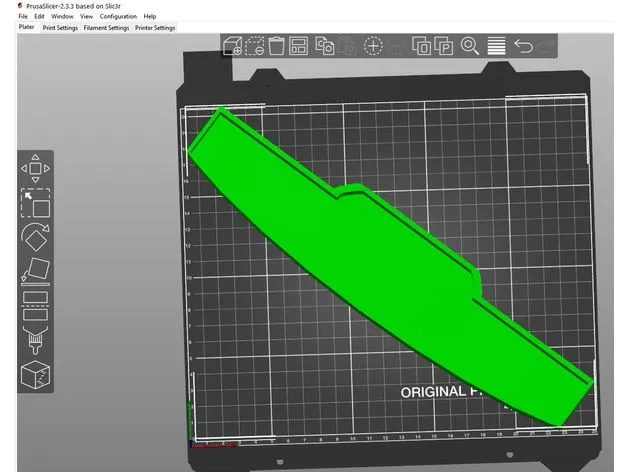Click the Undo arrow icon
628x472 pixels.
tap(523, 46)
